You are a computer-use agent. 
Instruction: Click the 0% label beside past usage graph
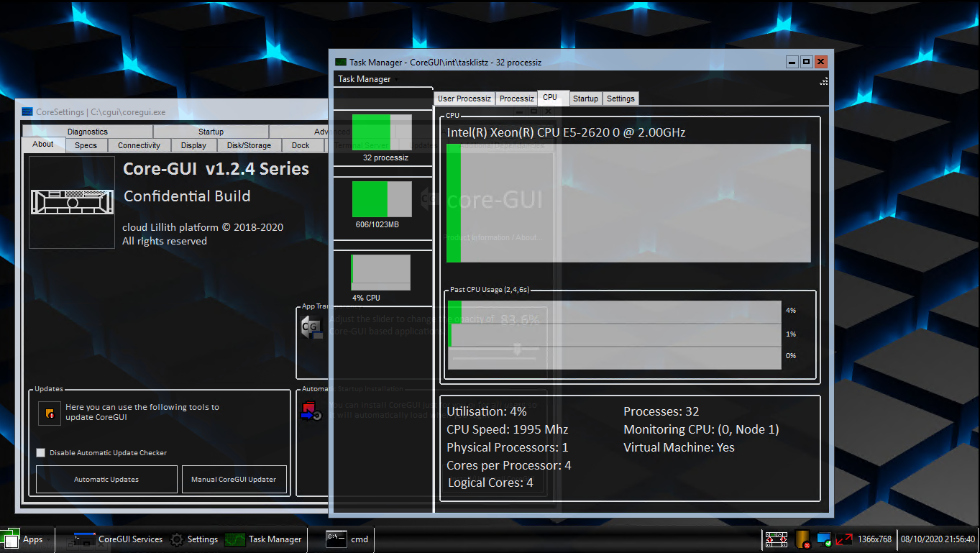(791, 356)
